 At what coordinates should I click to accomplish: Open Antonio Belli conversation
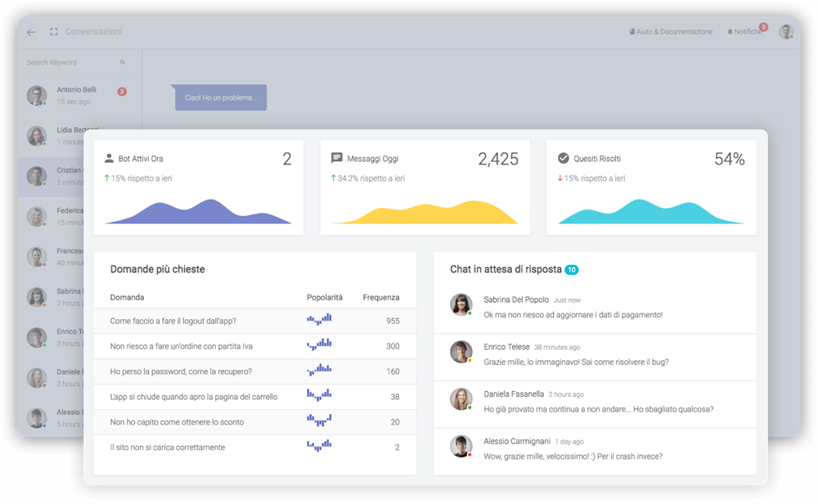point(80,96)
